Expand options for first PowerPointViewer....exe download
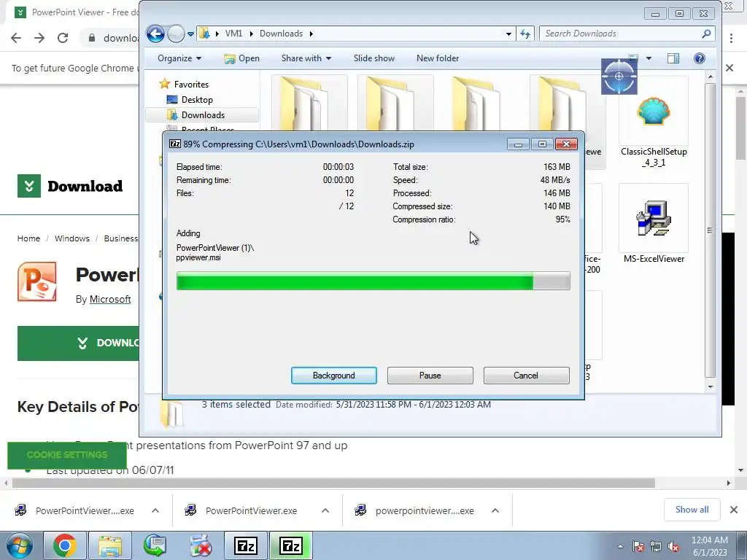The image size is (747, 560). point(155,510)
